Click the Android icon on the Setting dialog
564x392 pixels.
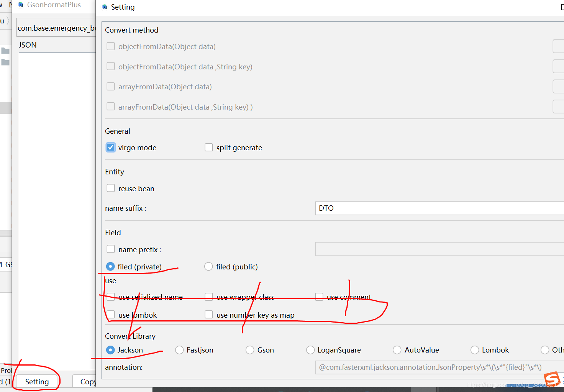[104, 7]
